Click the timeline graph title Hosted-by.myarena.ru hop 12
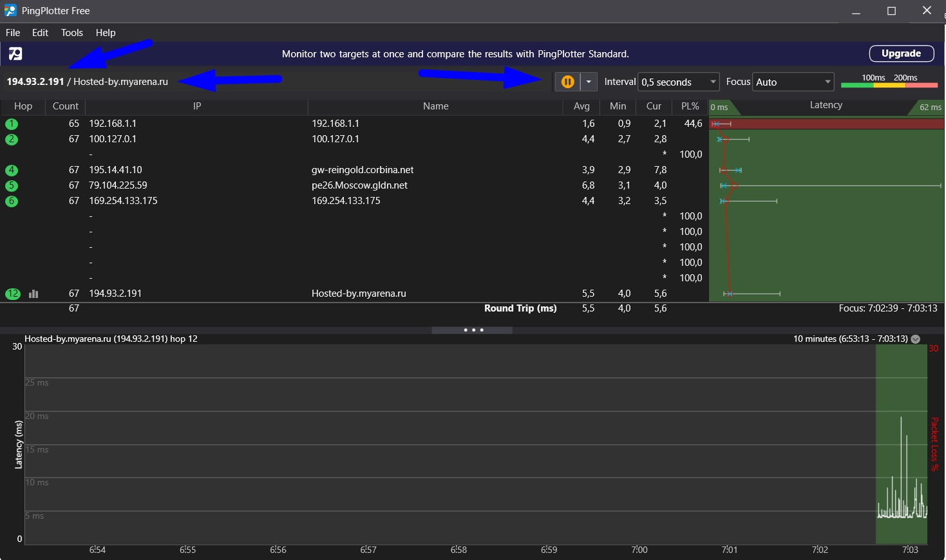The width and height of the screenshot is (946, 560). pos(111,339)
